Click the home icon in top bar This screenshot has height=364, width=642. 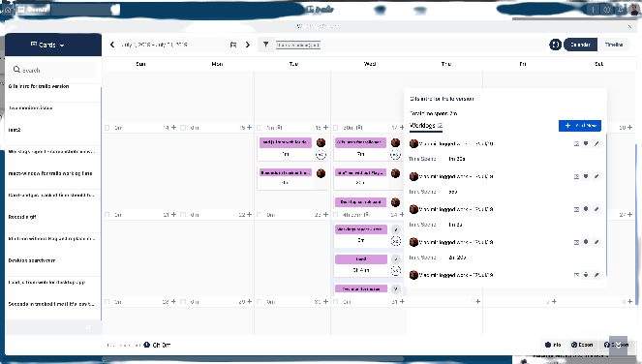[8, 10]
